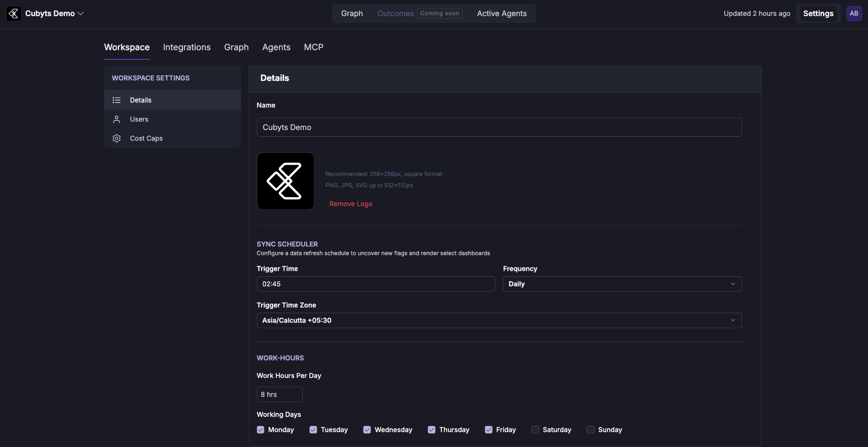Click the WORKSPACE SETTINGS heading
The height and width of the screenshot is (447, 868).
(150, 78)
